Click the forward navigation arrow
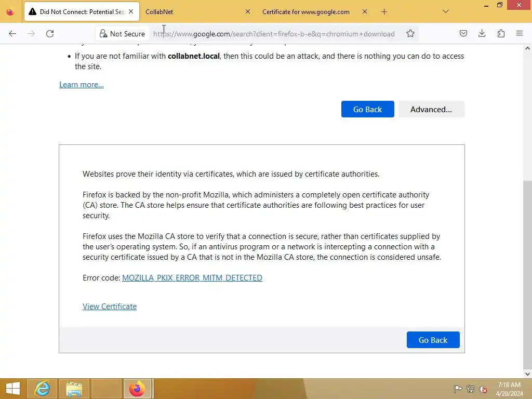Screen dimensions: 532x399 pyautogui.click(x=31, y=34)
